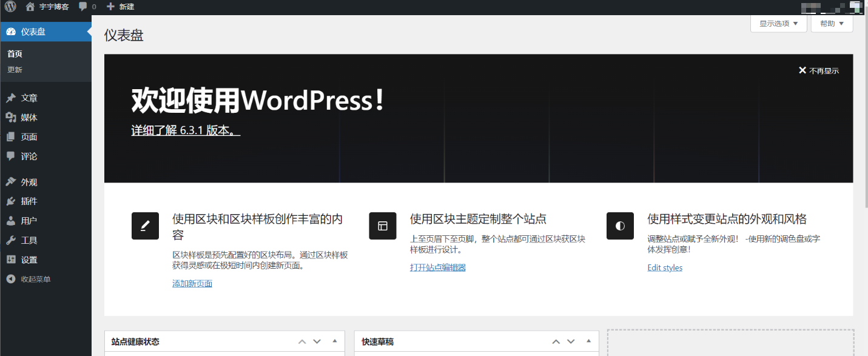
Task: Open the 插件 plug icon
Action: 11,201
